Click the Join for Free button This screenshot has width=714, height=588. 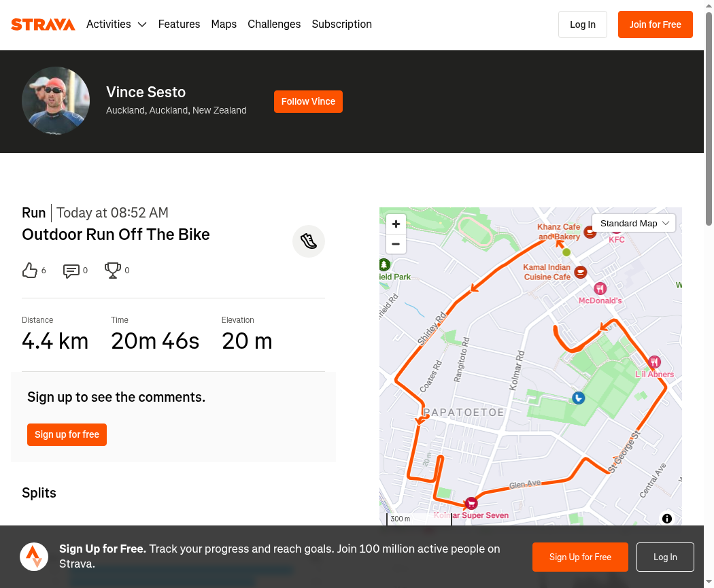tap(656, 24)
